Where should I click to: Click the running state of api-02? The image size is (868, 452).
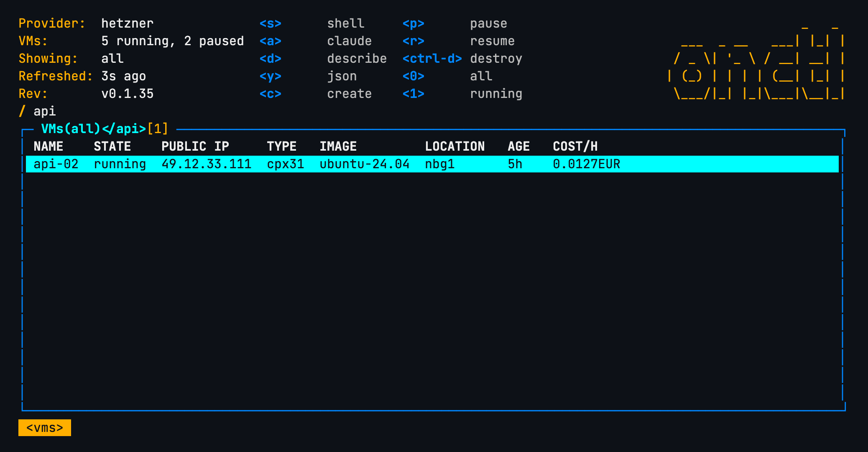tap(120, 164)
